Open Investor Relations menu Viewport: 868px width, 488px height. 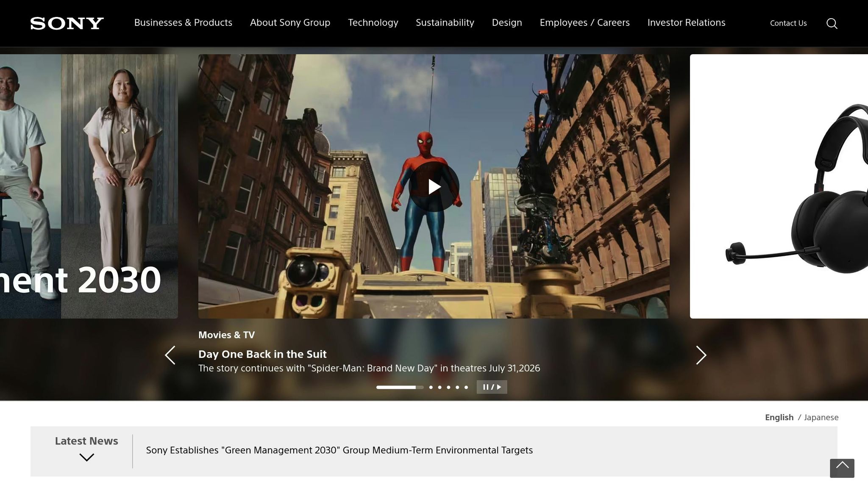[x=686, y=22]
